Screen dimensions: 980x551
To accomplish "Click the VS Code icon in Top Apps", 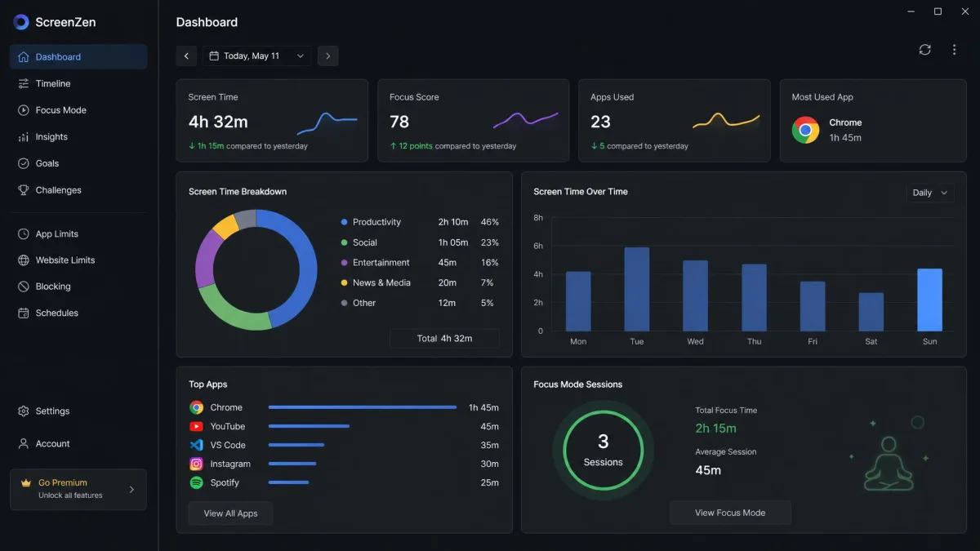I will click(196, 445).
